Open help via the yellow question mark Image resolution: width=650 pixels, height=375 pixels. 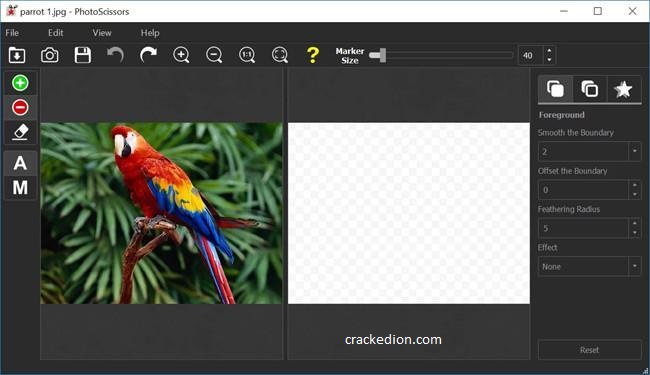[313, 55]
